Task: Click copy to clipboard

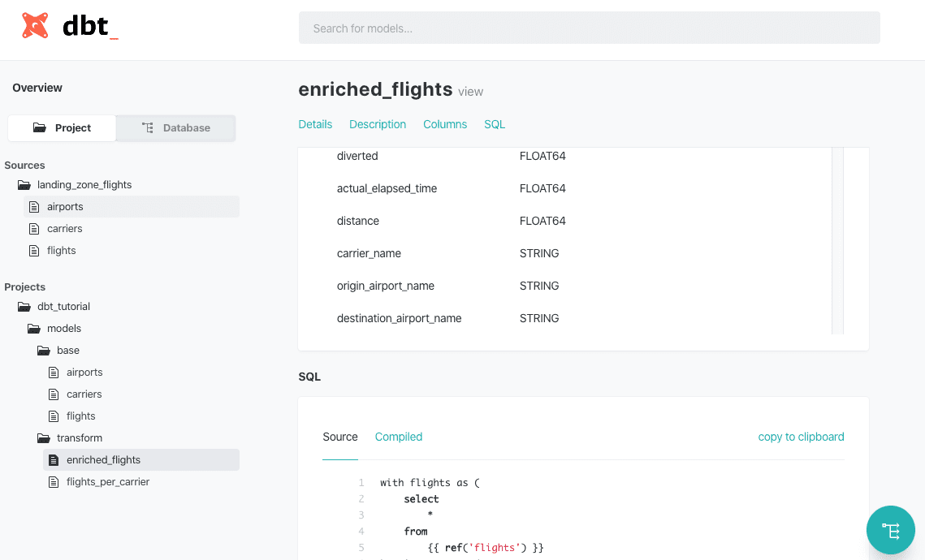Action: pyautogui.click(x=801, y=437)
